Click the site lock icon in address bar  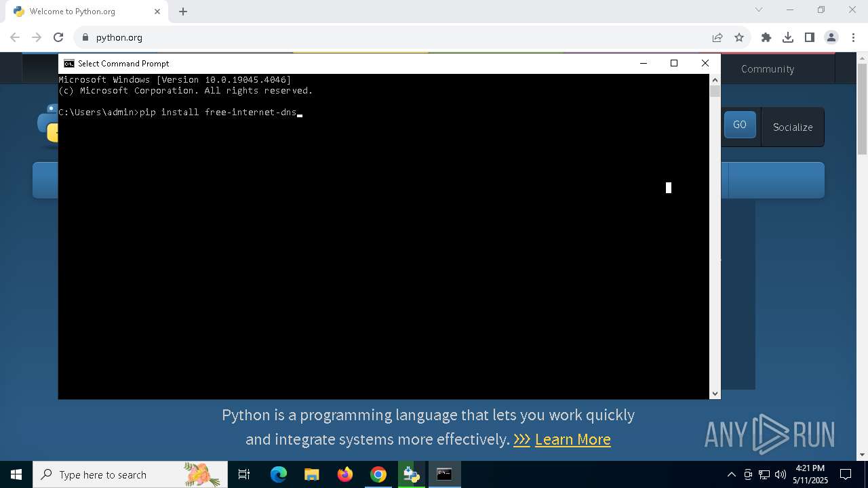coord(85,37)
